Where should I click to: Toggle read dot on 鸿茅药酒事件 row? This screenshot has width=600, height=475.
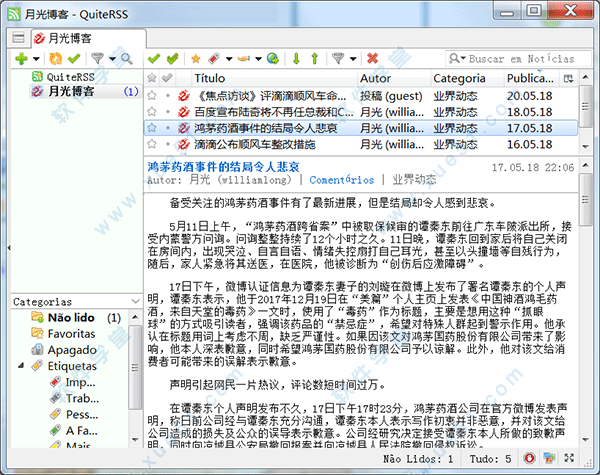pyautogui.click(x=168, y=128)
